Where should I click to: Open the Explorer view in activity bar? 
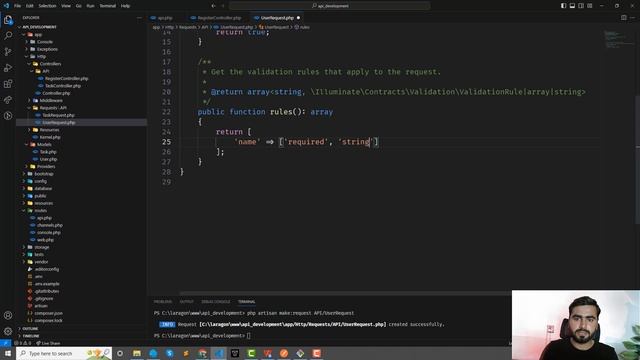click(8, 20)
